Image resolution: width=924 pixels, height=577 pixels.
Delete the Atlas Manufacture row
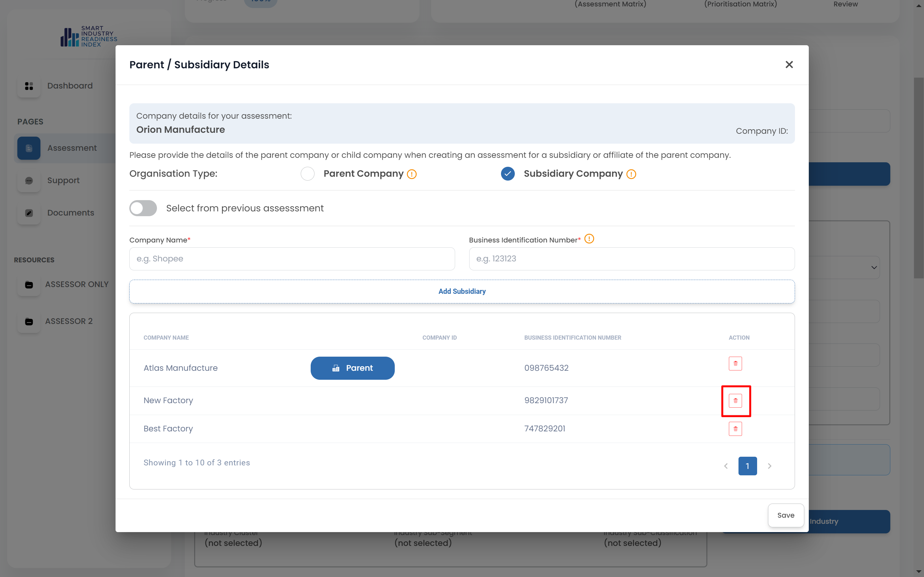(x=735, y=363)
